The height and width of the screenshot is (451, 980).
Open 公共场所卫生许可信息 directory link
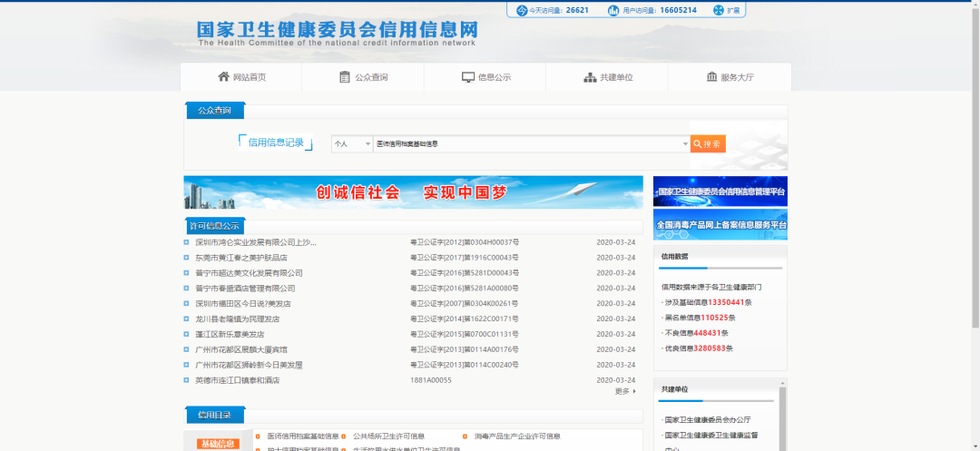pyautogui.click(x=388, y=436)
